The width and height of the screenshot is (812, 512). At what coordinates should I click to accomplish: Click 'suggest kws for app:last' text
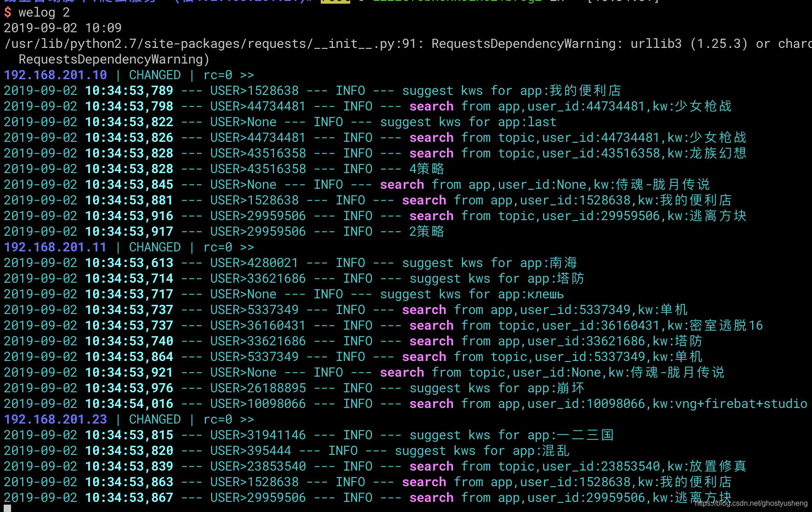coord(468,122)
